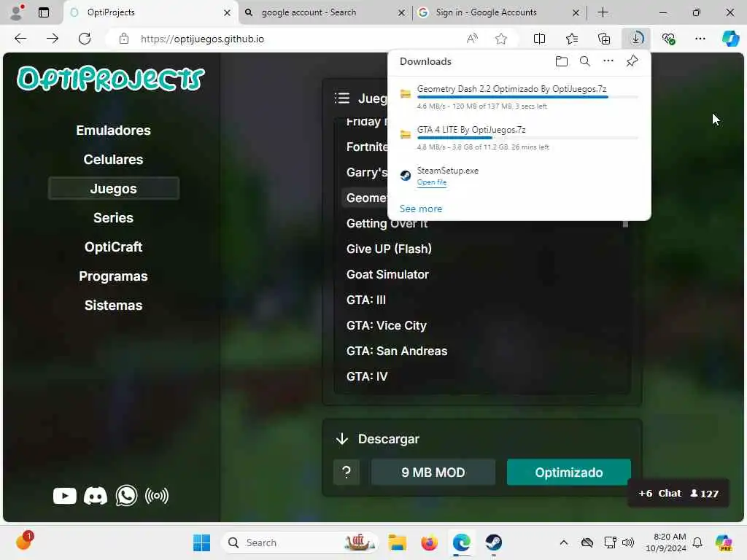This screenshot has height=560, width=747.
Task: Select Sistemas in the sidebar
Action: [x=113, y=306]
